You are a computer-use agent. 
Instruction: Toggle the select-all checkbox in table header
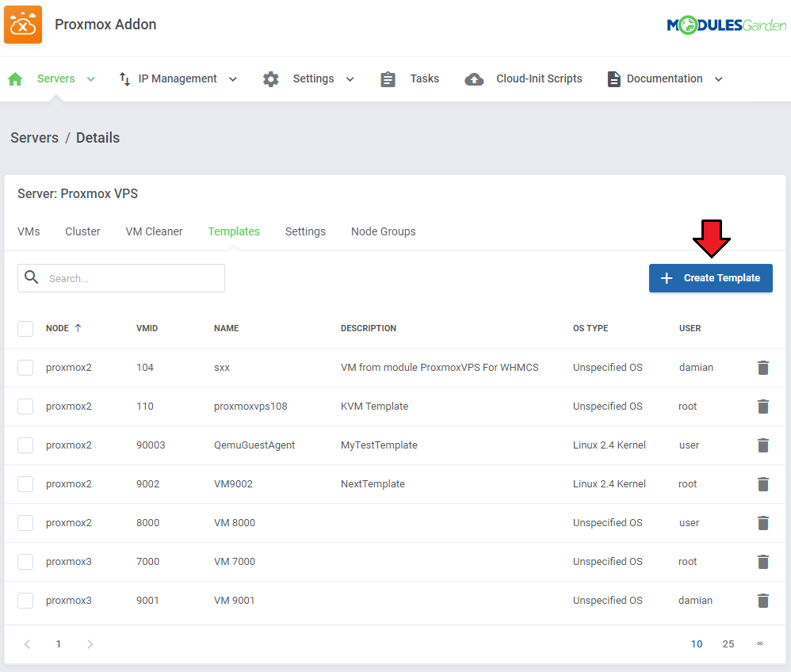coord(25,328)
